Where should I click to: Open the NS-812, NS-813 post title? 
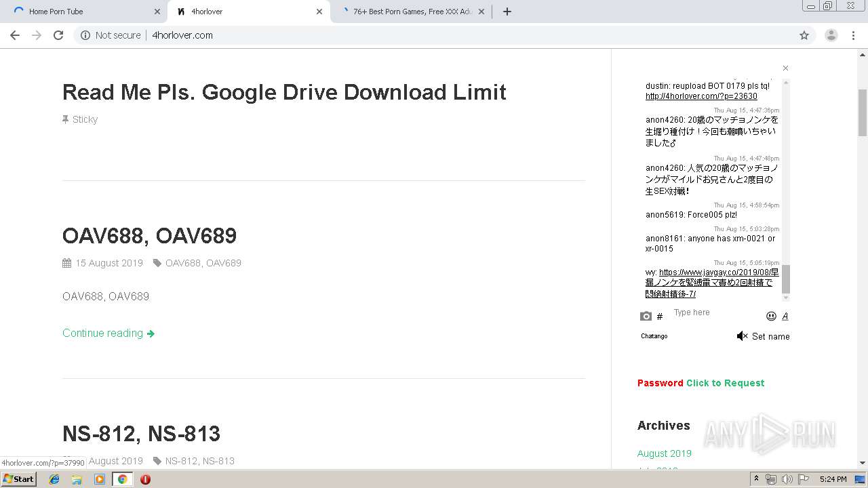pos(141,433)
